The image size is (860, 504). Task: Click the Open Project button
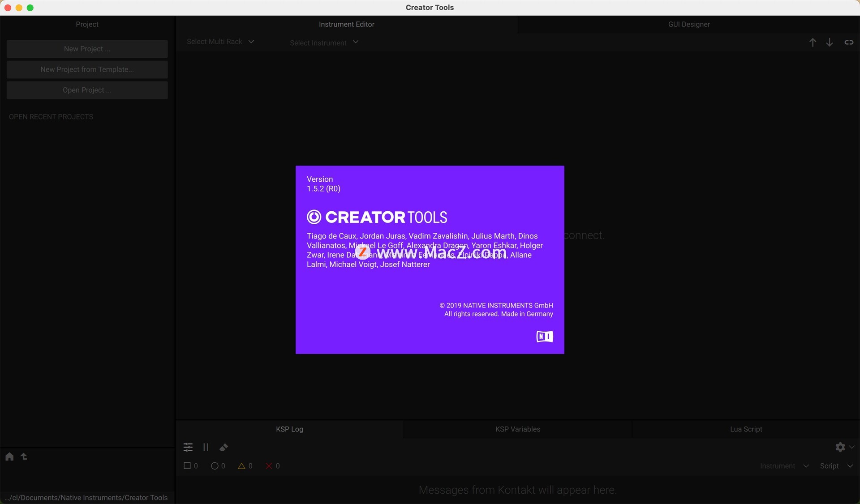tap(87, 90)
